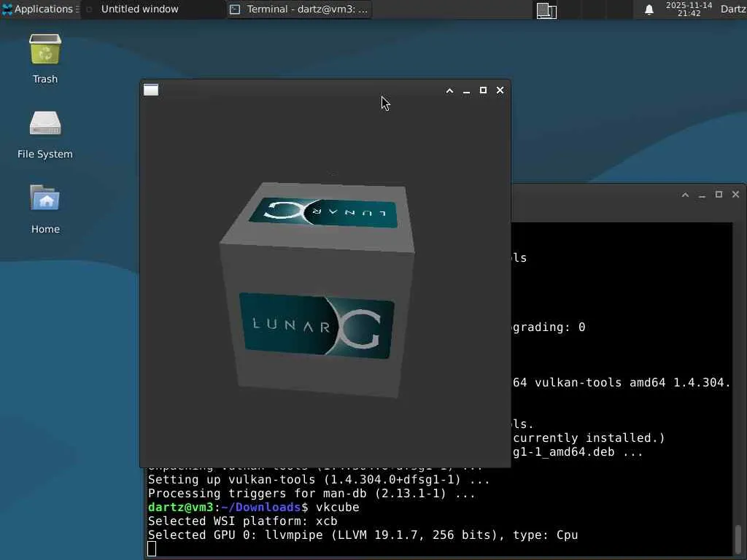Click the 'vulkan-tools amd64 1.4.304.' text
Screen dimensions: 747x560
click(x=632, y=382)
